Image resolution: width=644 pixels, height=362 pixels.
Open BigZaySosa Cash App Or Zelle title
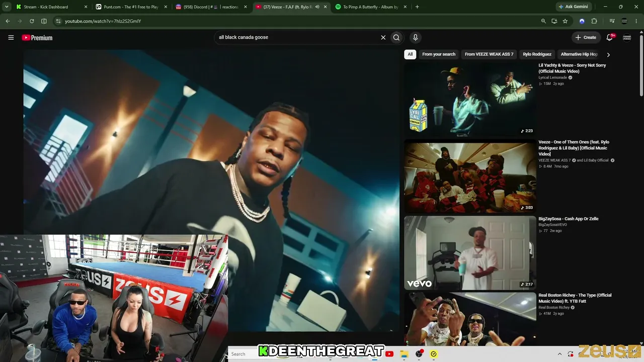tap(569, 219)
